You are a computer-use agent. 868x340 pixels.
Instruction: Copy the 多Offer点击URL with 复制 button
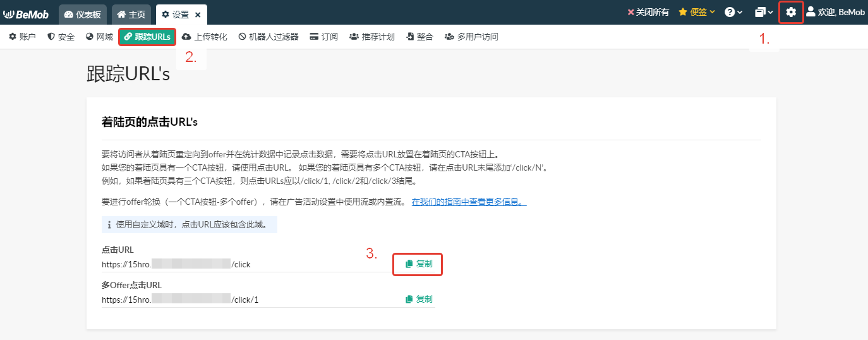click(x=419, y=299)
